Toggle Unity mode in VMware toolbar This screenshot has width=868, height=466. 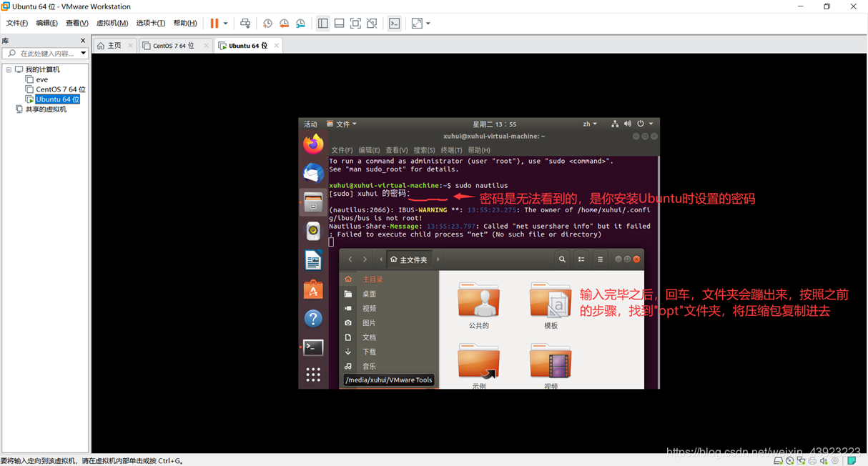pyautogui.click(x=372, y=24)
